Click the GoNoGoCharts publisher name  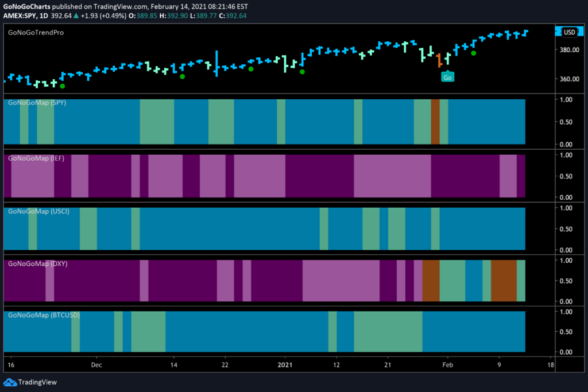tap(26, 6)
